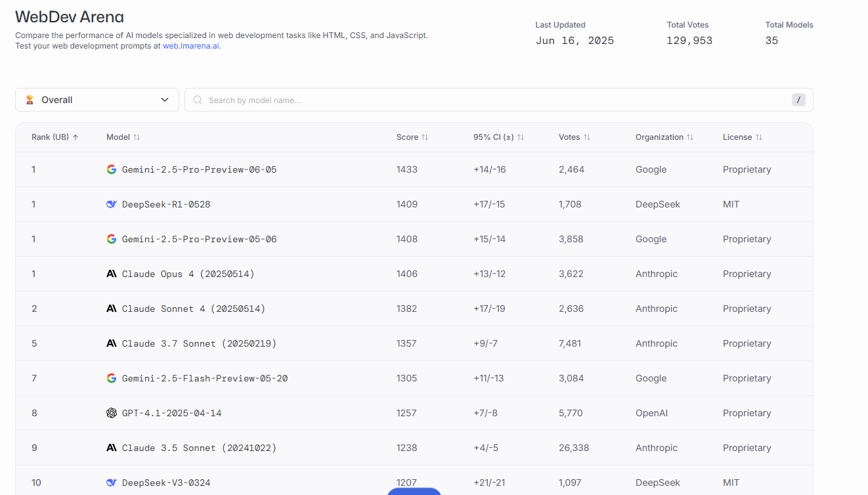The width and height of the screenshot is (868, 495).
Task: Click the Anthropic icon beside Claude Sonnet 4
Action: pos(112,309)
